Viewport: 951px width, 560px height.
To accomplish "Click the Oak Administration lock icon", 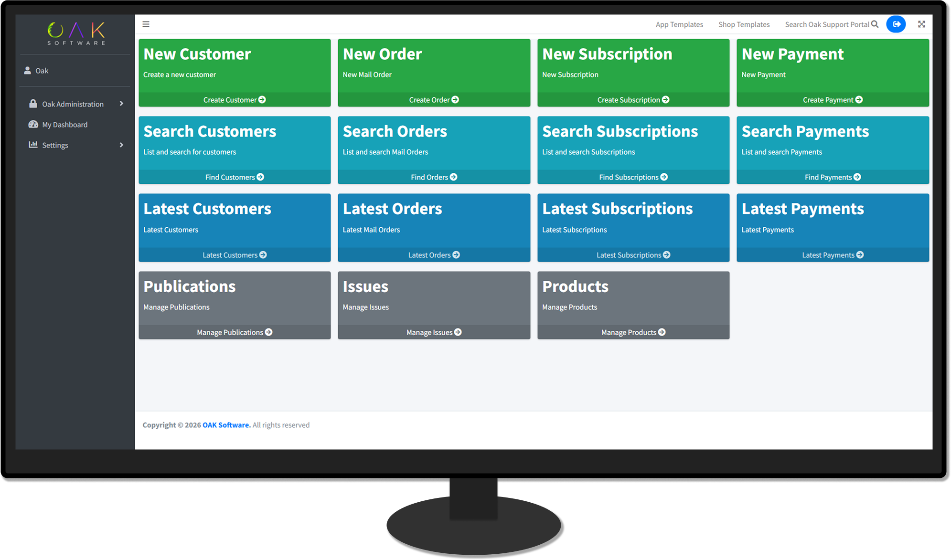I will coord(33,104).
